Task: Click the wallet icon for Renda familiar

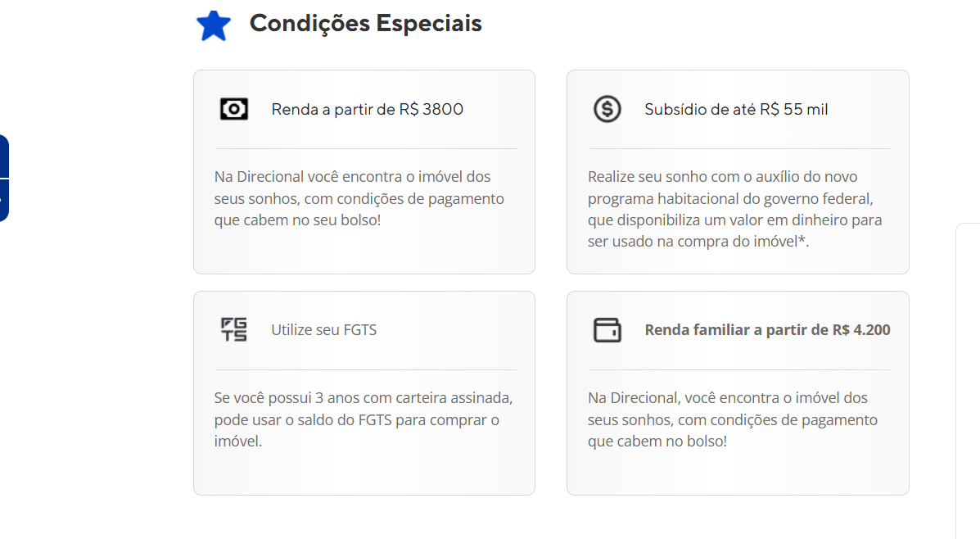Action: [x=607, y=330]
